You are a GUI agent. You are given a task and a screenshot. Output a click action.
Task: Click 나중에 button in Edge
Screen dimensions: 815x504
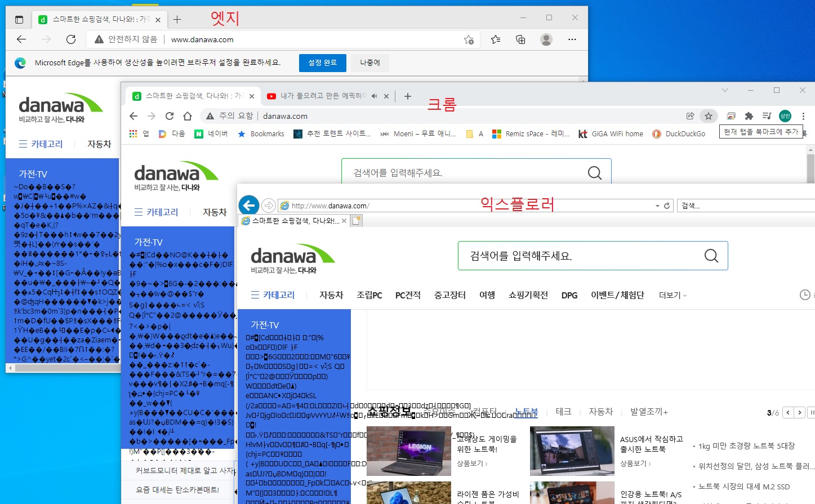(370, 63)
